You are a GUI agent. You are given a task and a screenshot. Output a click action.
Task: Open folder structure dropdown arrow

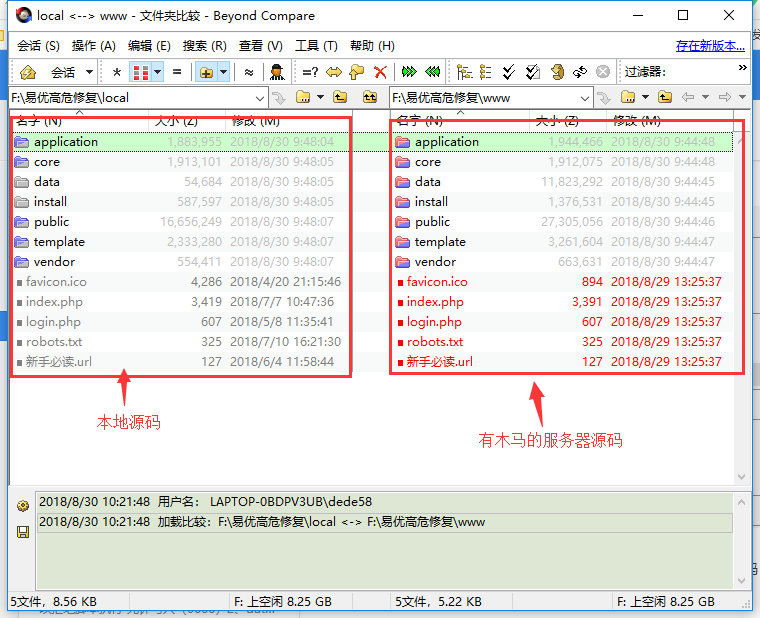[x=223, y=73]
